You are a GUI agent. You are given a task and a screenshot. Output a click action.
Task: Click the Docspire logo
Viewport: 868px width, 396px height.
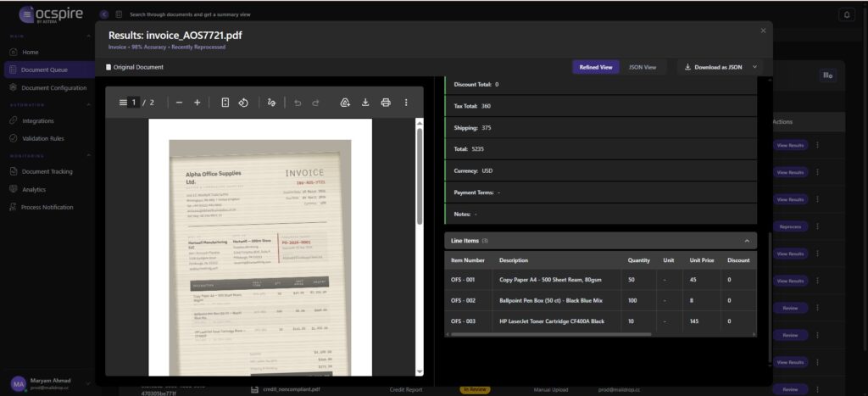(51, 14)
